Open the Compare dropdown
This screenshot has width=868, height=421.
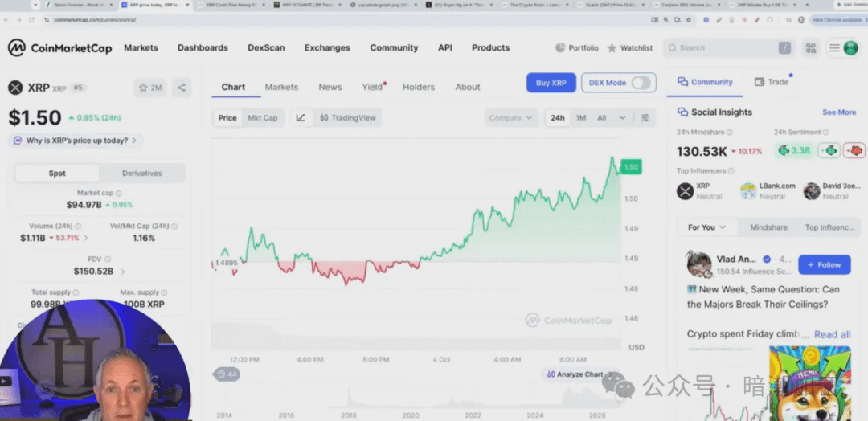(510, 118)
